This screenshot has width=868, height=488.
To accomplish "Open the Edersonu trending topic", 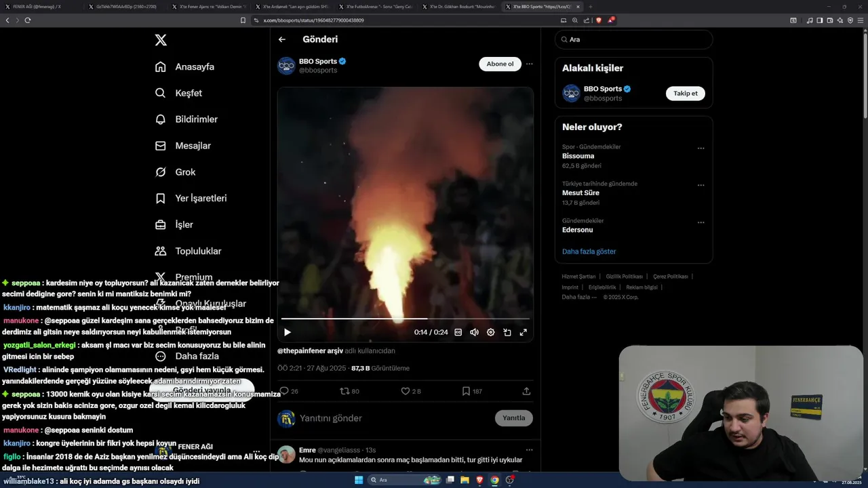I will point(578,230).
